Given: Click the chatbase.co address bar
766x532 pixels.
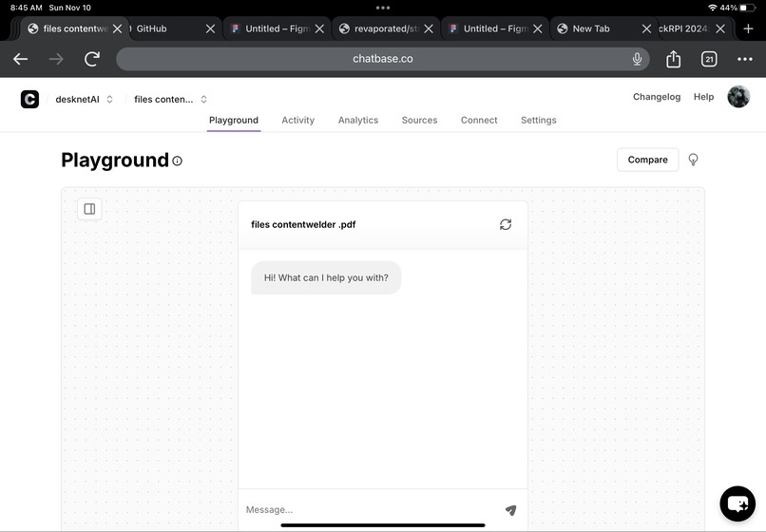Looking at the screenshot, I should [382, 59].
